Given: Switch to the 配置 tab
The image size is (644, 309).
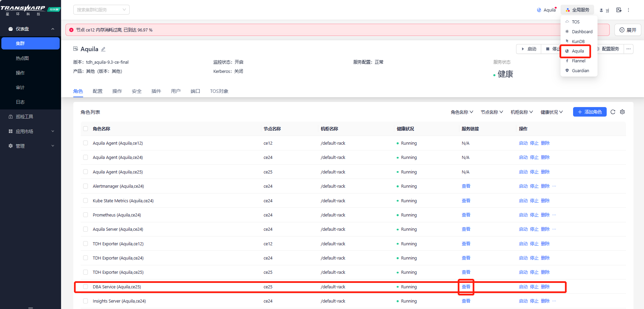Looking at the screenshot, I should (98, 91).
